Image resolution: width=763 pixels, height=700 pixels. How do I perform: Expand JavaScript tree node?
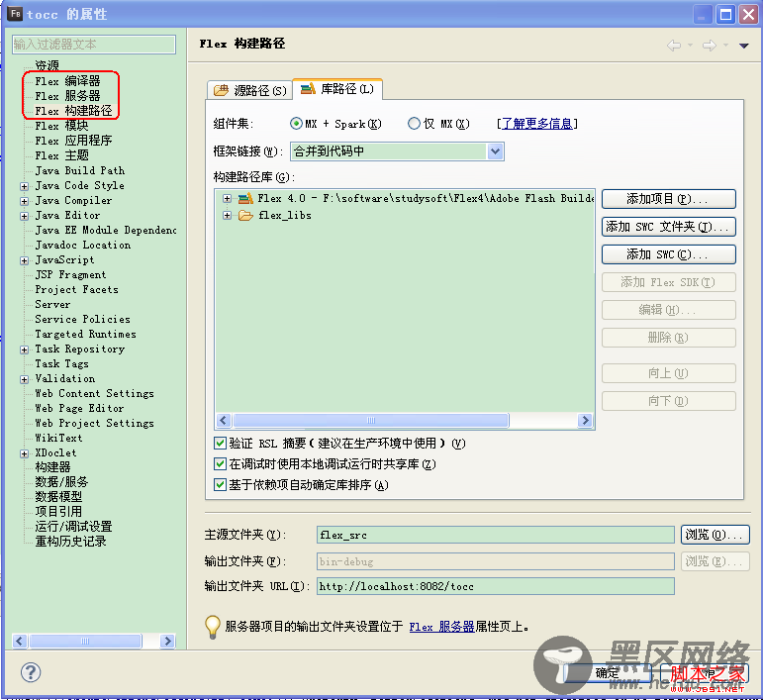[24, 261]
